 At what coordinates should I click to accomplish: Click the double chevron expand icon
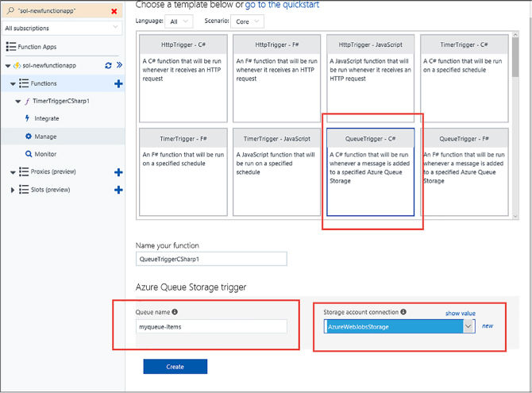(119, 65)
